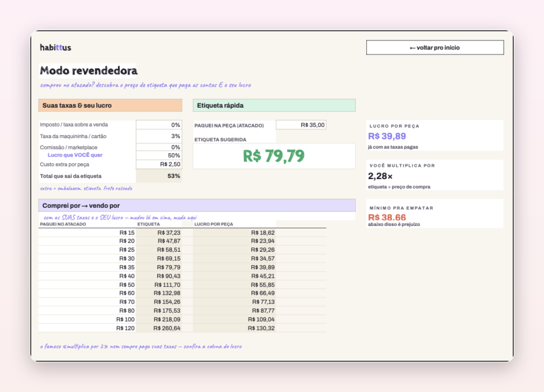Click the R$ 35 row in the wholesale table
The height and width of the screenshot is (392, 544).
pyautogui.click(x=182, y=267)
